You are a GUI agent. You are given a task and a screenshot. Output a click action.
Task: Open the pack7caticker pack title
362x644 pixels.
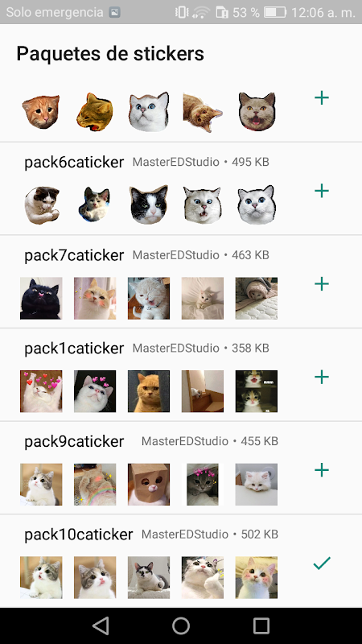point(74,255)
